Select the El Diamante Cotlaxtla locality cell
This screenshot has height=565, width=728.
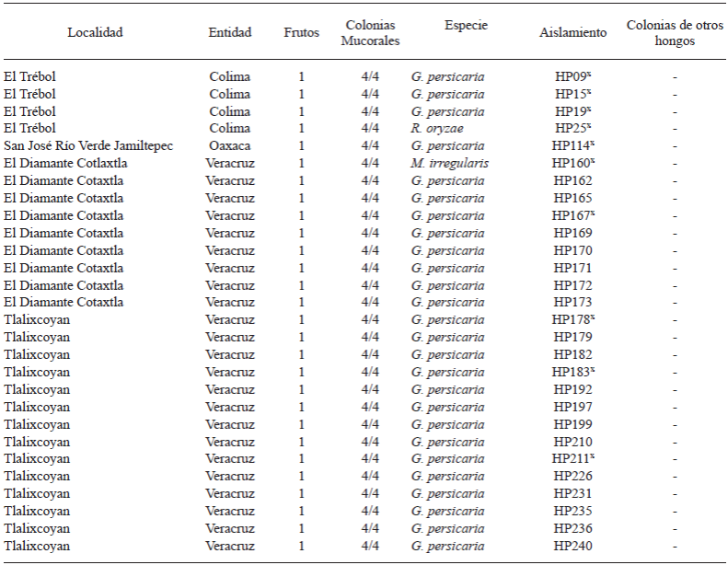[64, 164]
